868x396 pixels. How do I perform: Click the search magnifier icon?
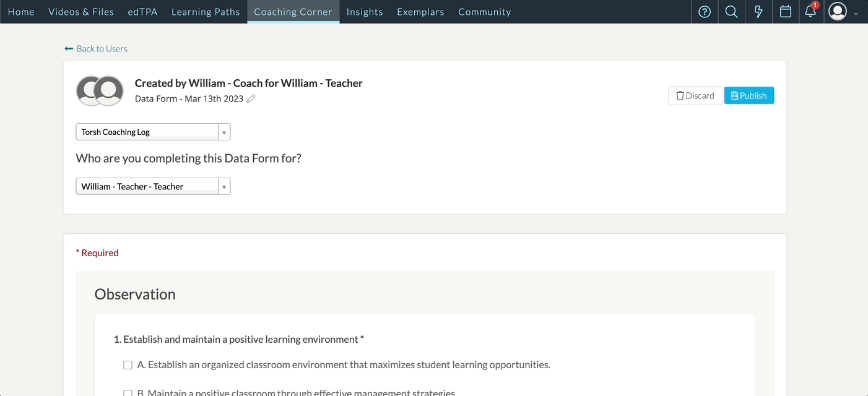pos(731,12)
